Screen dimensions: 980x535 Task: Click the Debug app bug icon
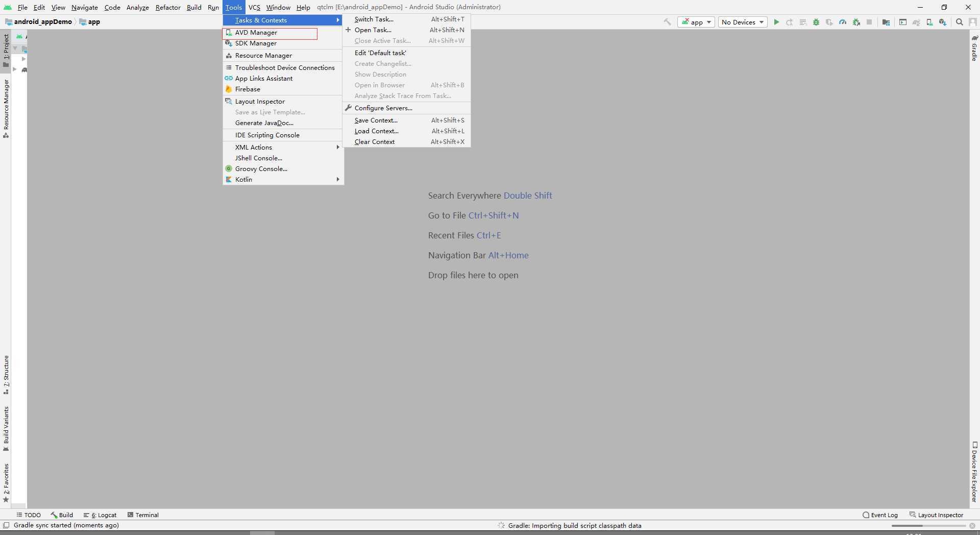point(816,22)
